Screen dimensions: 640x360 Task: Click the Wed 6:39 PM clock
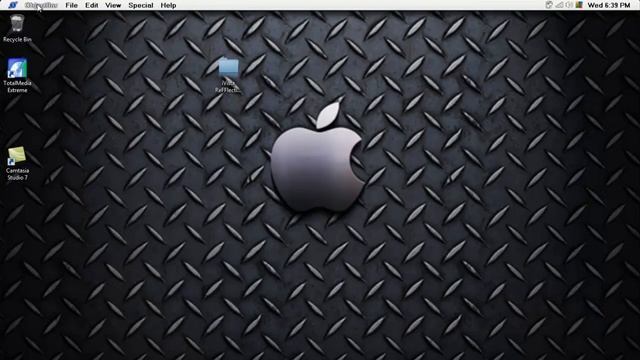609,5
